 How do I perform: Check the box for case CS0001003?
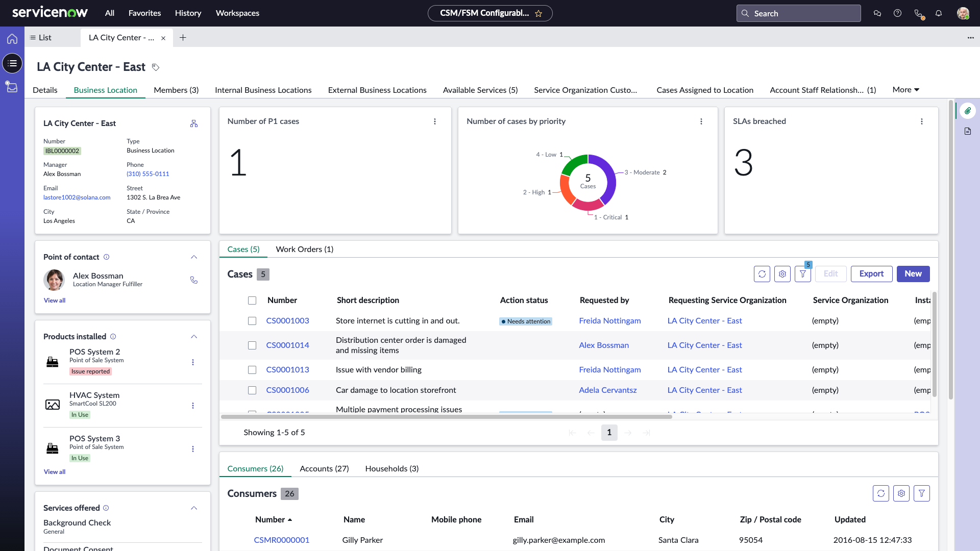coord(252,321)
